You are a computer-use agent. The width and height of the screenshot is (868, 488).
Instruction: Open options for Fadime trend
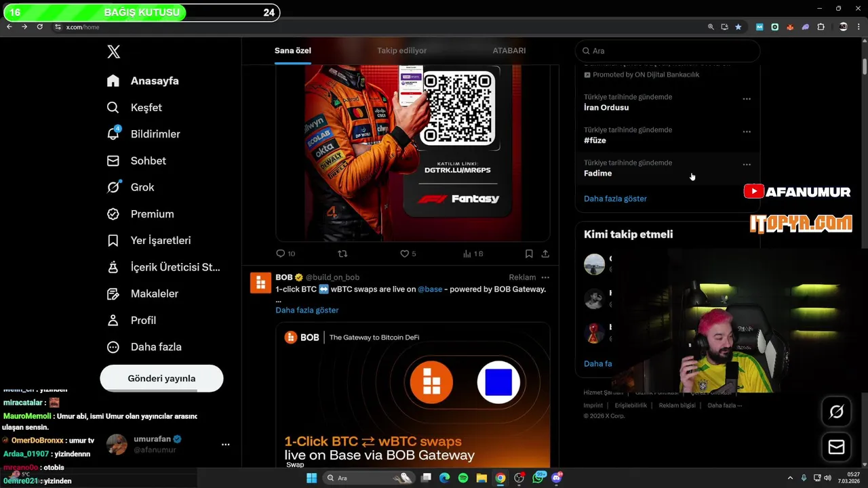point(747,165)
